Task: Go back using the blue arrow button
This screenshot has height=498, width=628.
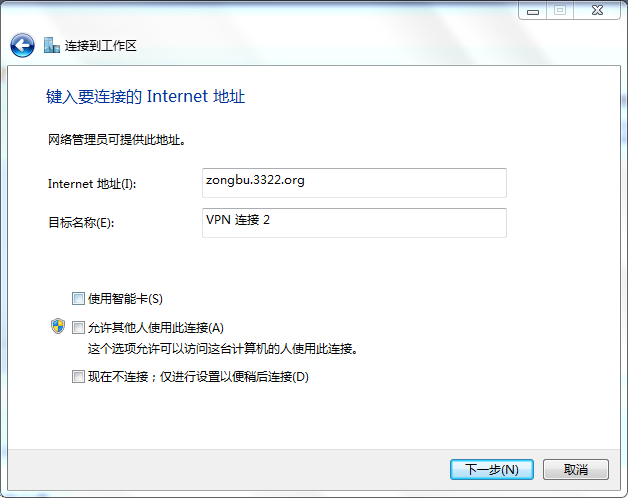Action: [22, 45]
